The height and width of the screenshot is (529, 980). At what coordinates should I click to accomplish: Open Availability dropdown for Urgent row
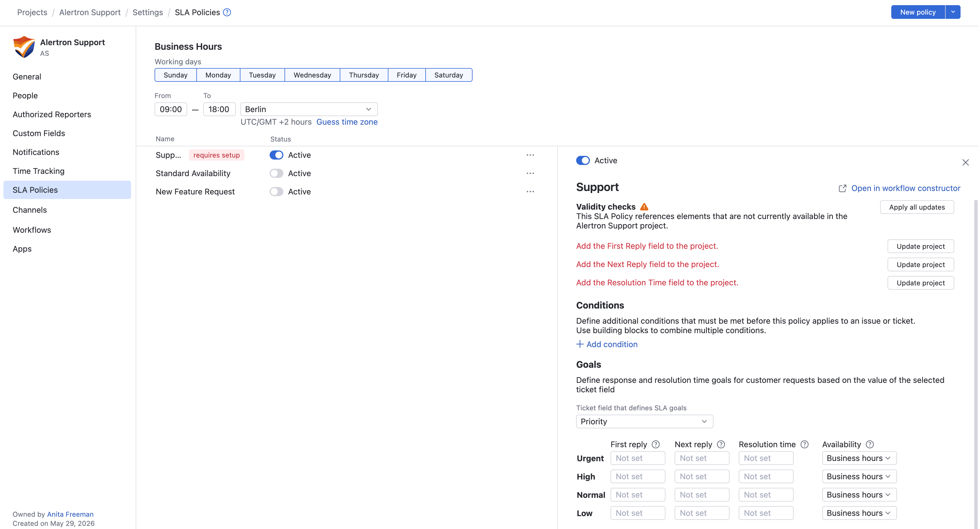point(859,458)
